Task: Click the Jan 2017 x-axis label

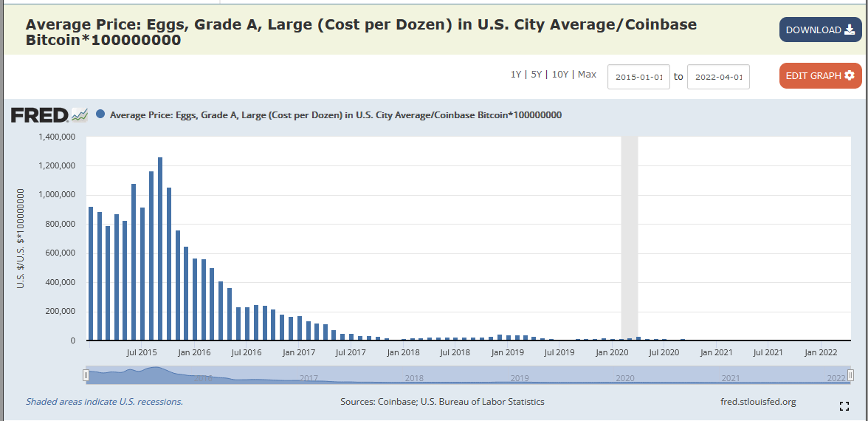Action: (x=298, y=352)
